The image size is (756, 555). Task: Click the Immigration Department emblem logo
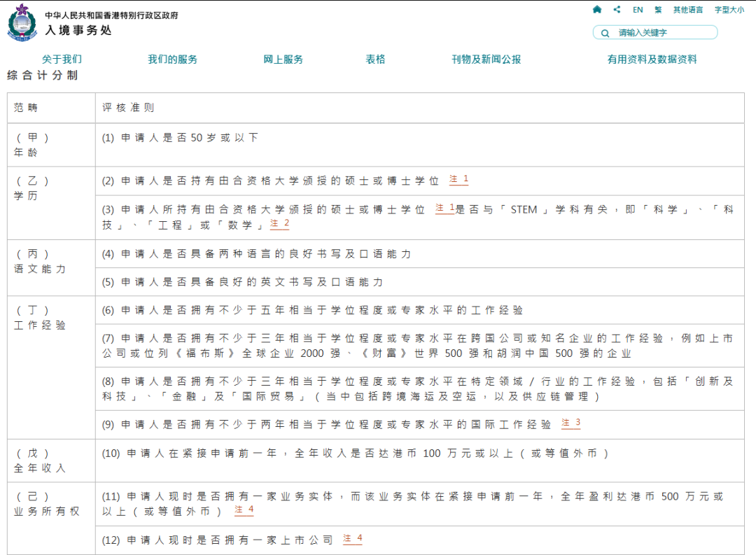click(x=22, y=22)
